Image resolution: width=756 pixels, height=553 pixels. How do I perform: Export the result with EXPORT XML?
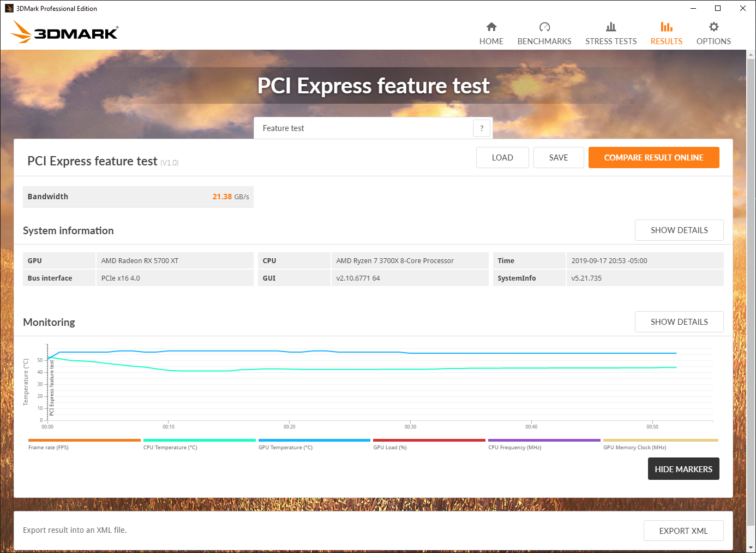coord(683,531)
